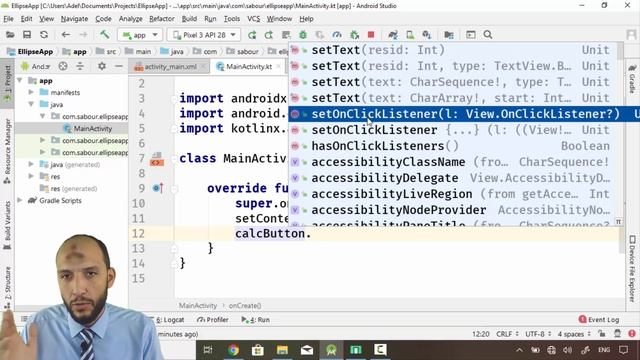The height and width of the screenshot is (360, 640).
Task: Click the override gutter icon on line 9
Action: point(158,188)
